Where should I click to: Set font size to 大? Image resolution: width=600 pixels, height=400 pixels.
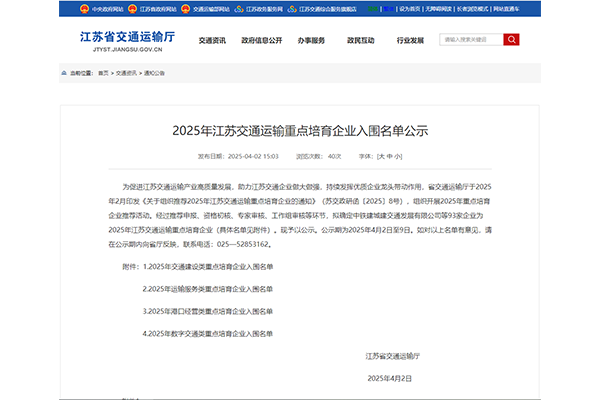(381, 156)
